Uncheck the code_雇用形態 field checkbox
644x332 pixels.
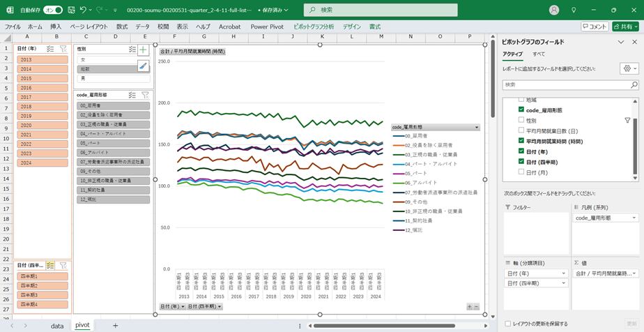521,110
